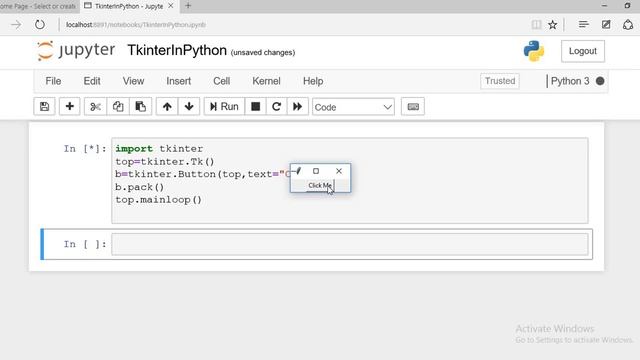The image size is (640, 360).
Task: Click the Python kernel logo
Action: [534, 51]
